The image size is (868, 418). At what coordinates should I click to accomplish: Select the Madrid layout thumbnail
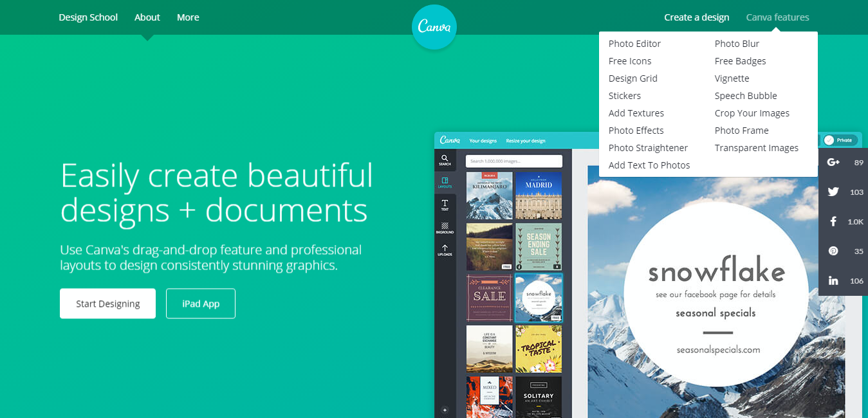[539, 195]
